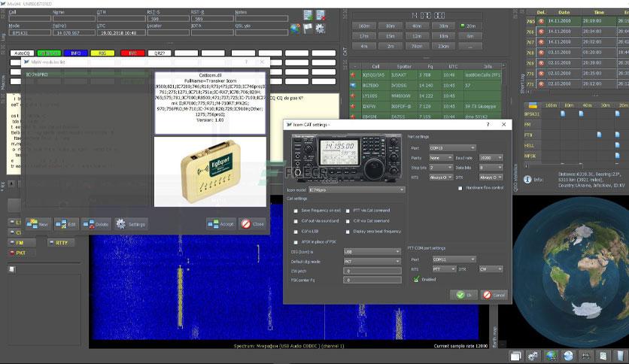Toggle PTT COM port Enabled checkmark
Screen dimensions: 629x364
416,280
